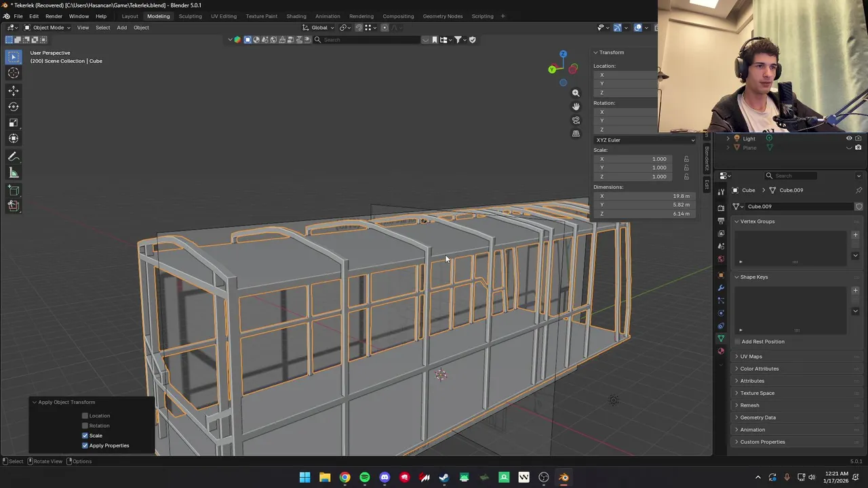
Task: Open the Output properties tab
Action: (721, 220)
